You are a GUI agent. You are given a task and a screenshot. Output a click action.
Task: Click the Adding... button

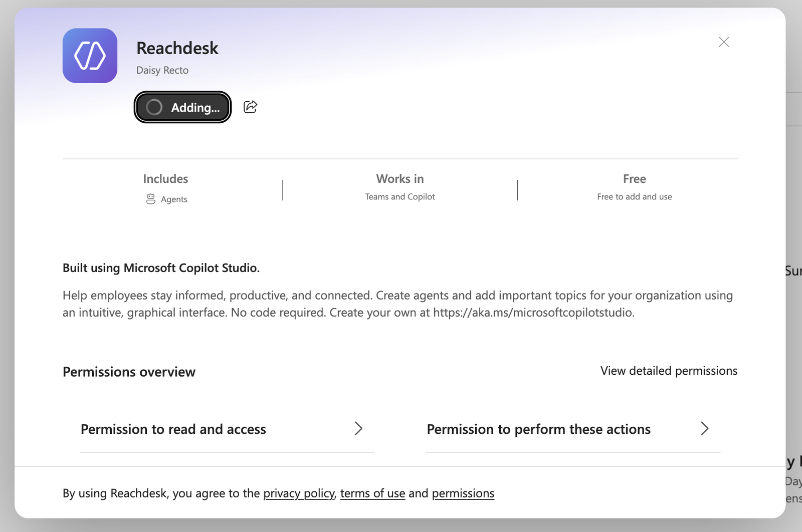[x=182, y=107]
